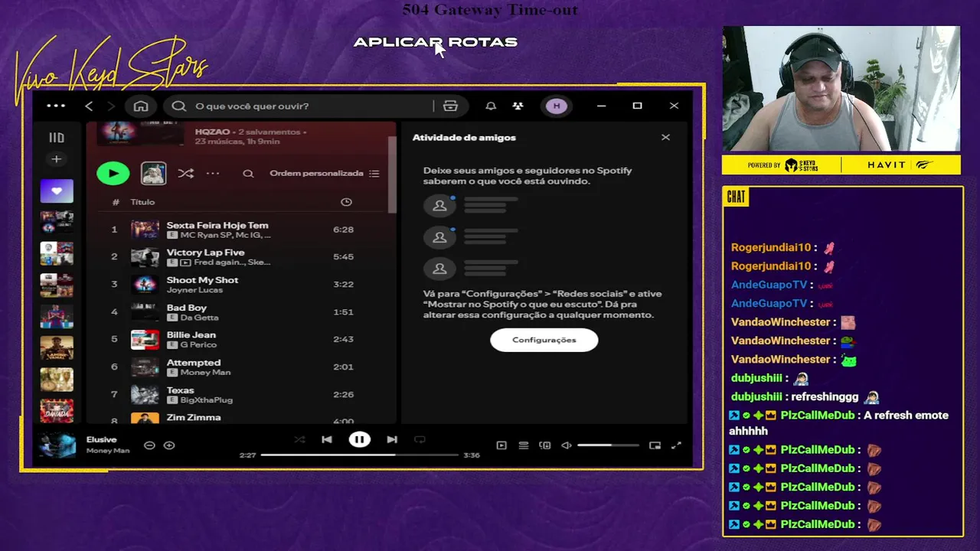Open now playing artist 'Money Man'
The image size is (980, 551).
[x=108, y=451]
